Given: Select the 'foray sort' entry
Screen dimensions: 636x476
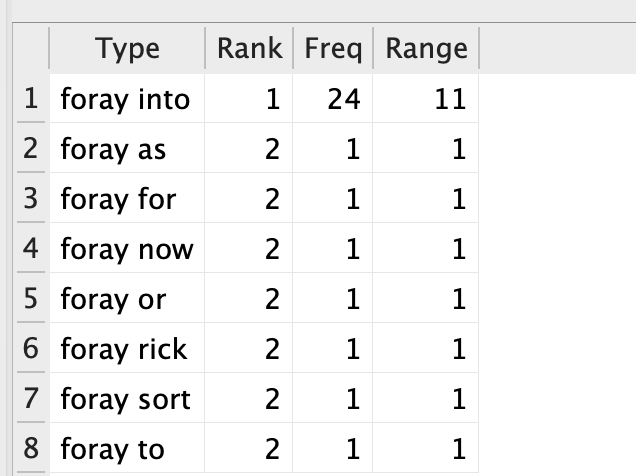Looking at the screenshot, I should (125, 399).
